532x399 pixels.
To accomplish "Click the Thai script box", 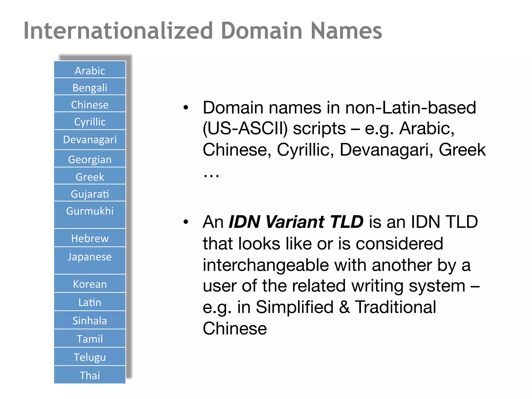I will (x=90, y=375).
